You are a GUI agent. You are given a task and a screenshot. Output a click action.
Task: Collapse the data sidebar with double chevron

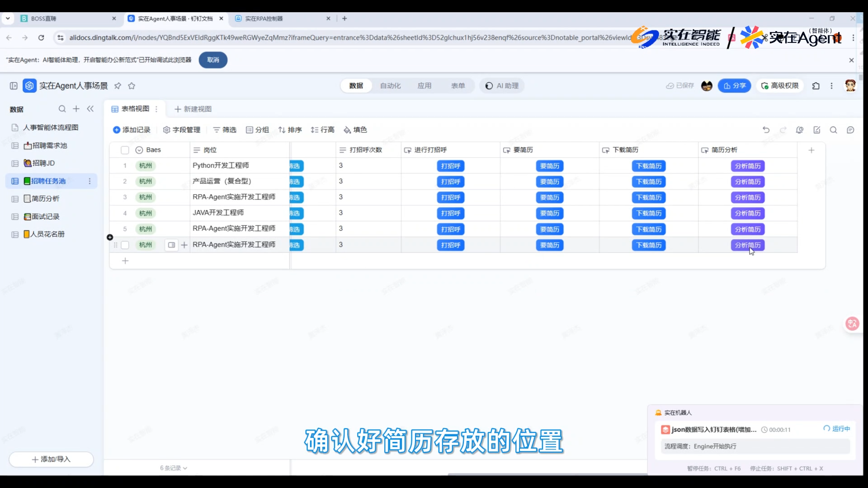90,109
